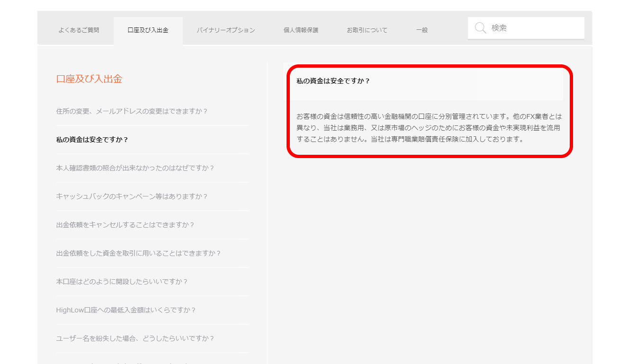
Task: Go to the お取引について tab
Action: 367,30
